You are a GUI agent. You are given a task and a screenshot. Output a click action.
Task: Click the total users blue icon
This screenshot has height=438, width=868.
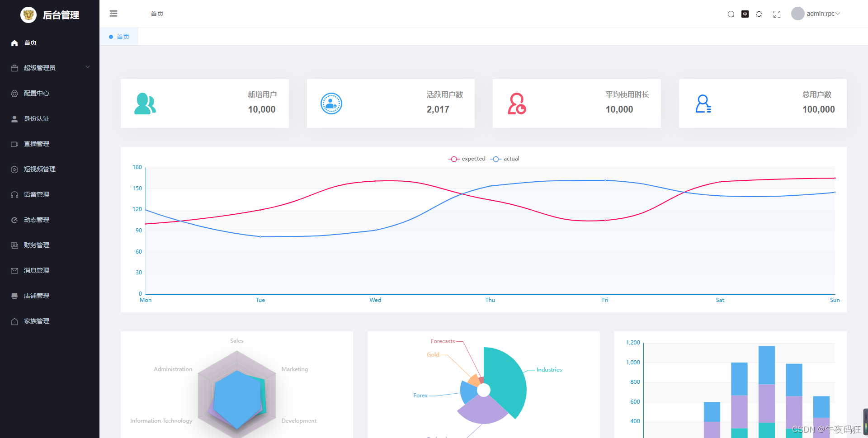[703, 104]
